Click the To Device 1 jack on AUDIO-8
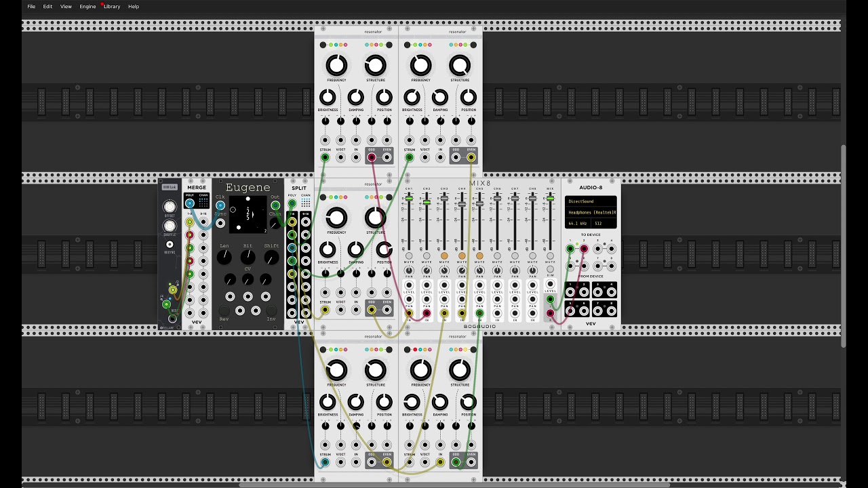 click(570, 249)
